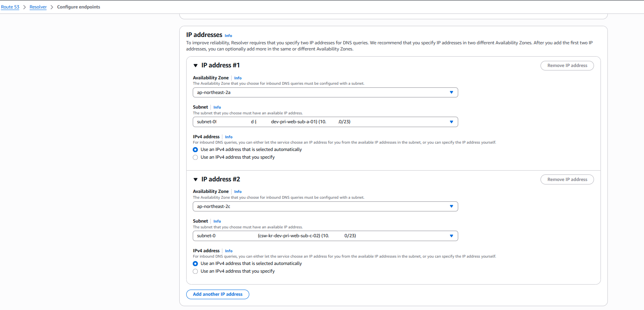The width and height of the screenshot is (644, 310).
Task: Open the ap-northeast-2c Availability Zone dropdown
Action: coord(325,206)
